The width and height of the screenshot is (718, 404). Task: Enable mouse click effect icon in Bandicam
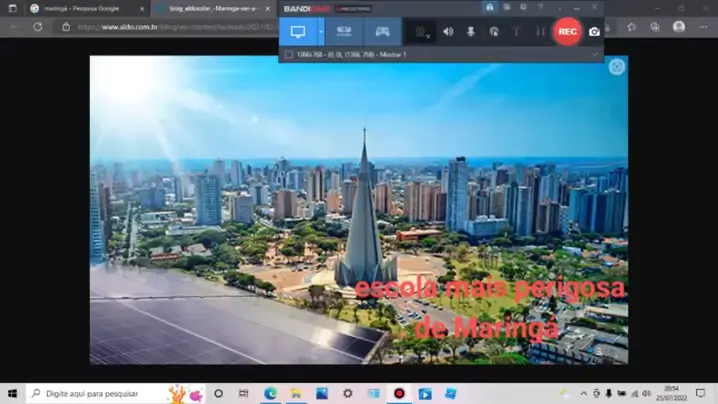(x=494, y=32)
